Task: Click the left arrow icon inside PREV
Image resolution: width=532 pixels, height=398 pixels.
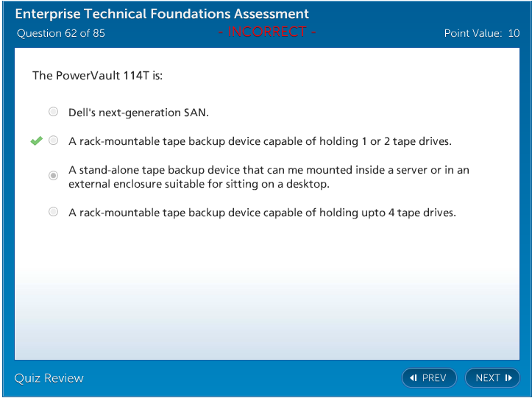Action: coord(414,378)
